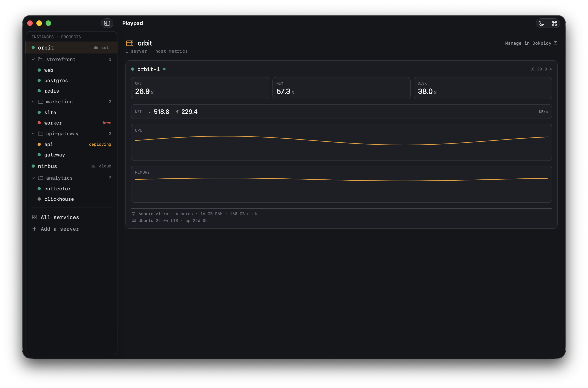Select the nimbus instance
Screen dimensions: 588x388
pyautogui.click(x=72, y=166)
